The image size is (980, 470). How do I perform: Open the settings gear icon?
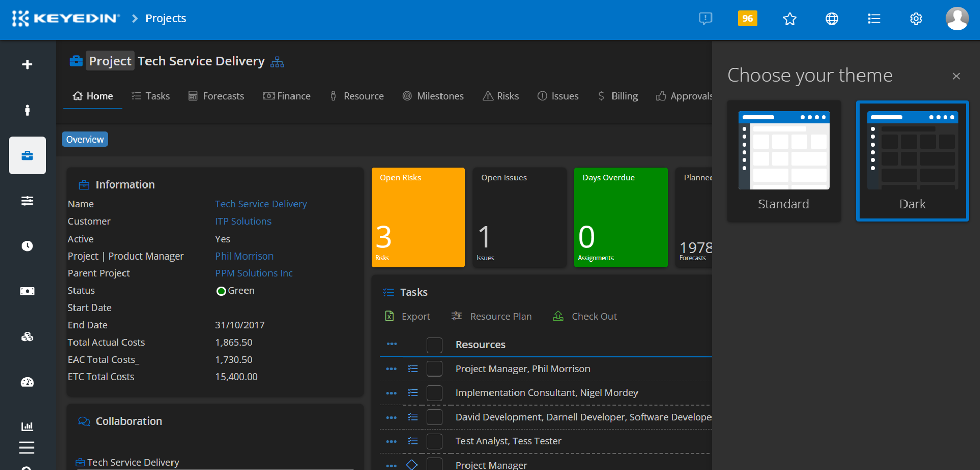point(916,19)
